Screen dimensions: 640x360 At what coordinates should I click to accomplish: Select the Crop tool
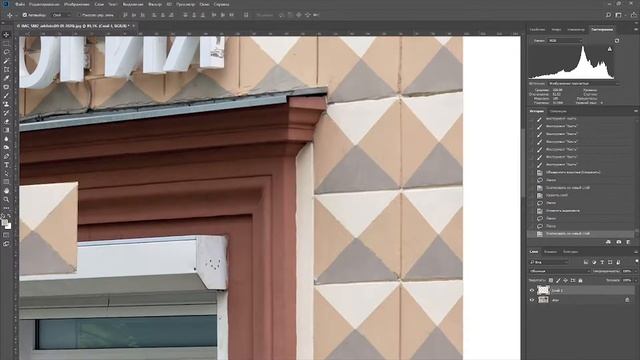point(6,69)
